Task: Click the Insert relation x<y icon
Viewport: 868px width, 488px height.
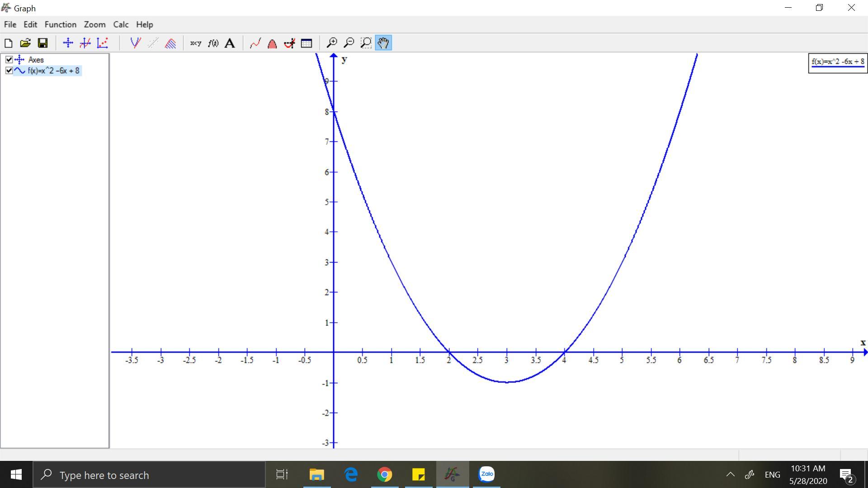Action: click(195, 43)
